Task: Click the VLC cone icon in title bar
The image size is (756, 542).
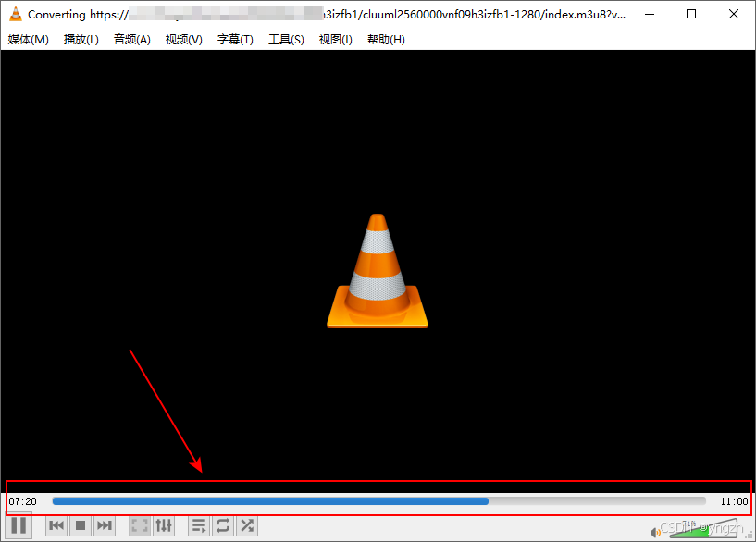Action: click(16, 15)
